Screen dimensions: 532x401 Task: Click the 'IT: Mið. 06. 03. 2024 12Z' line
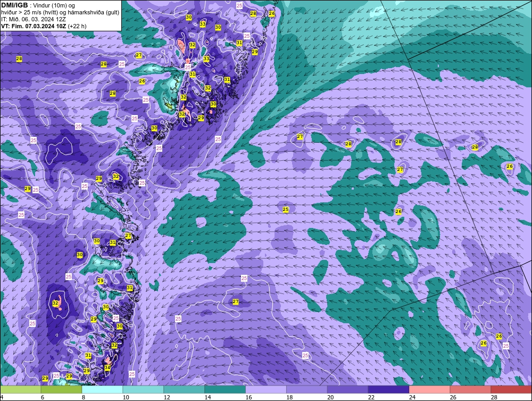33,19
